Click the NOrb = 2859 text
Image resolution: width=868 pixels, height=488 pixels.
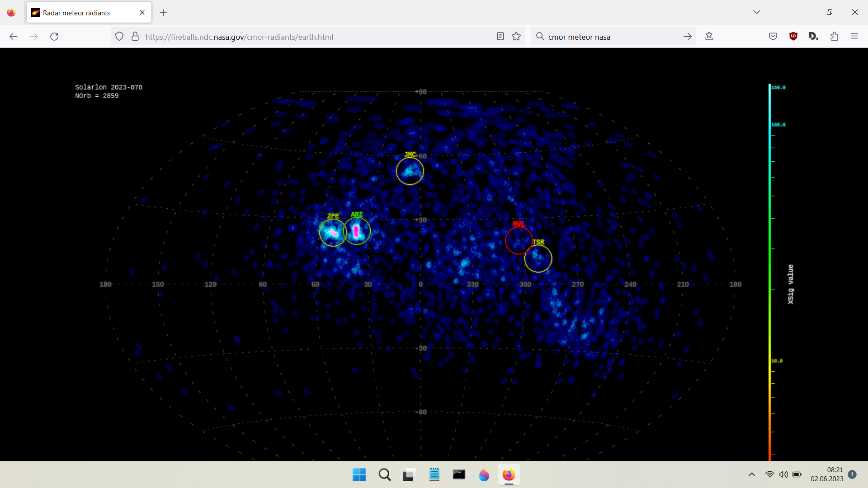(97, 96)
